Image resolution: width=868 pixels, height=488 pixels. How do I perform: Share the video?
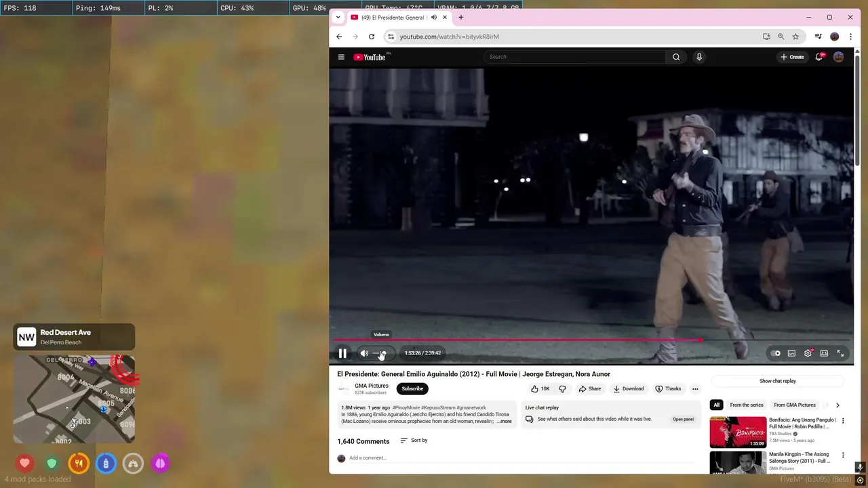coord(590,389)
